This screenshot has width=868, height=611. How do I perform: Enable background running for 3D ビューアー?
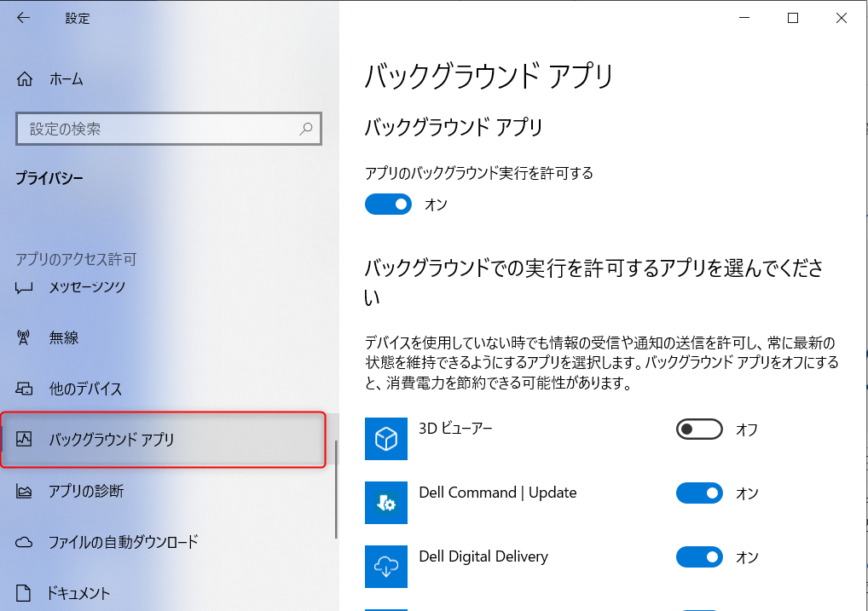pos(699,429)
